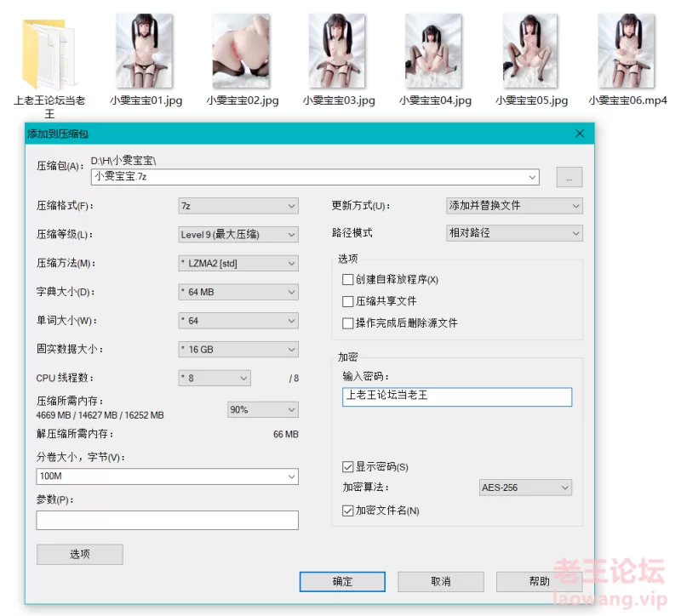Click the archive name field 小雯宝宝.7z
This screenshot has width=681, height=616.
(x=315, y=177)
